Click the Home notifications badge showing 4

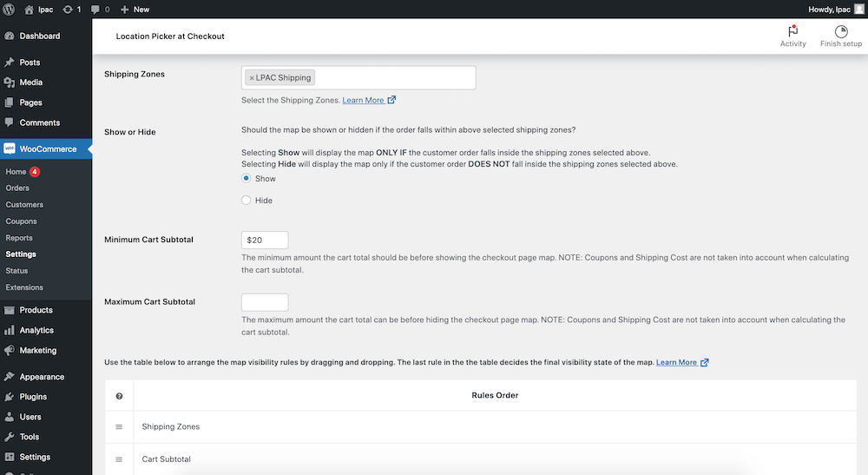tap(35, 172)
